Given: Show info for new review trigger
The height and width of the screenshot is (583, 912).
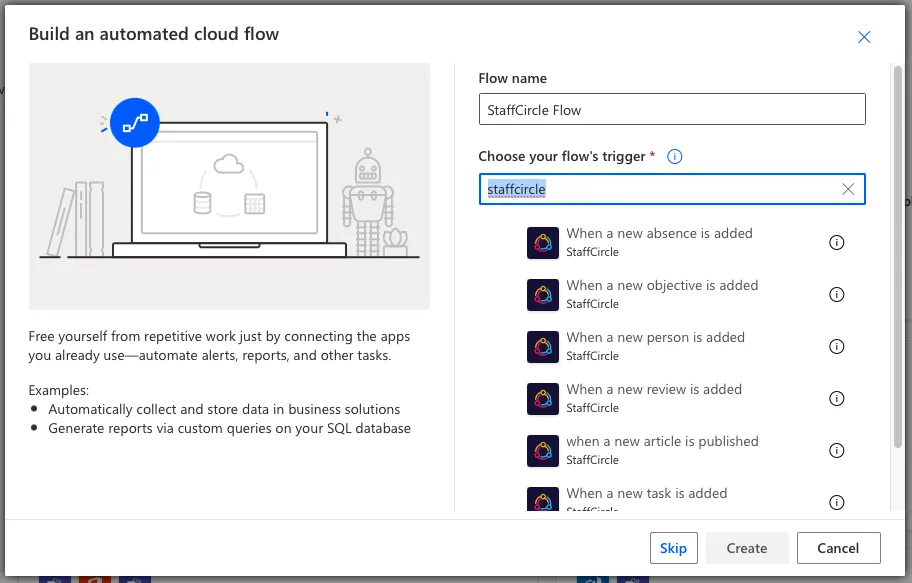Looking at the screenshot, I should click(x=836, y=399).
